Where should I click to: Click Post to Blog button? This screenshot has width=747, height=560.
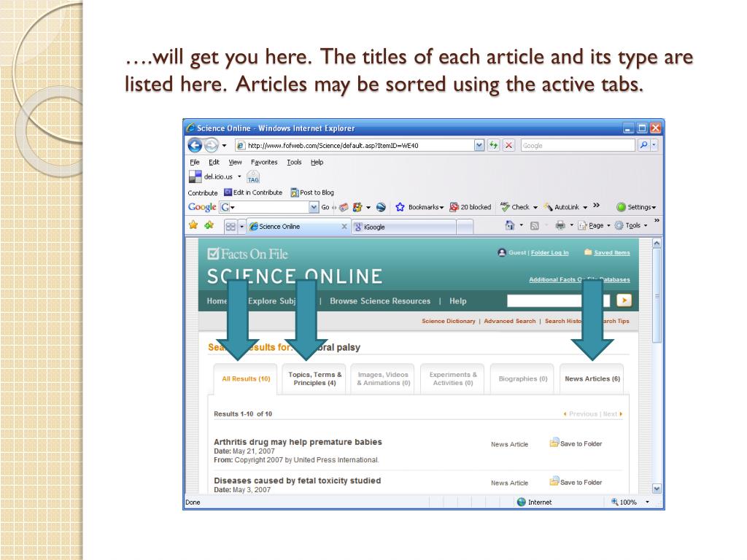click(x=312, y=192)
